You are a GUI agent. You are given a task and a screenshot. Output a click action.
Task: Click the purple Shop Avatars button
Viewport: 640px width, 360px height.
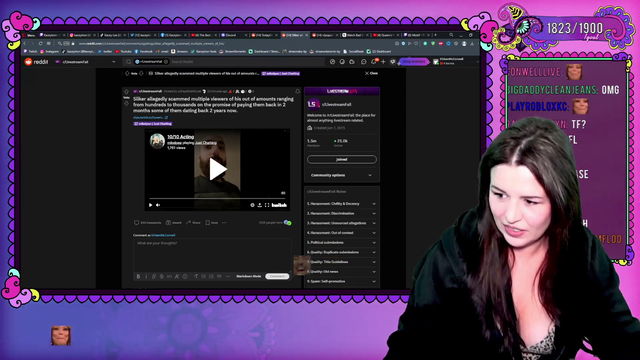pos(413,62)
